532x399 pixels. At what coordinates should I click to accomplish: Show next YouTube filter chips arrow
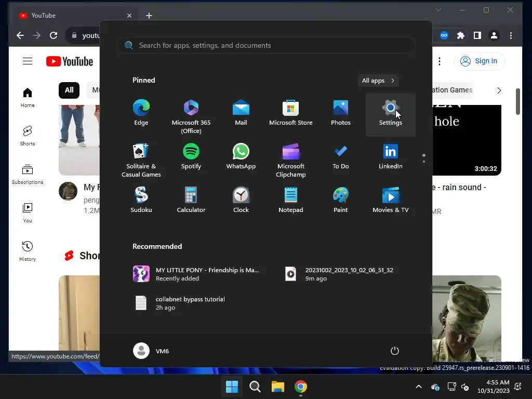pos(499,90)
